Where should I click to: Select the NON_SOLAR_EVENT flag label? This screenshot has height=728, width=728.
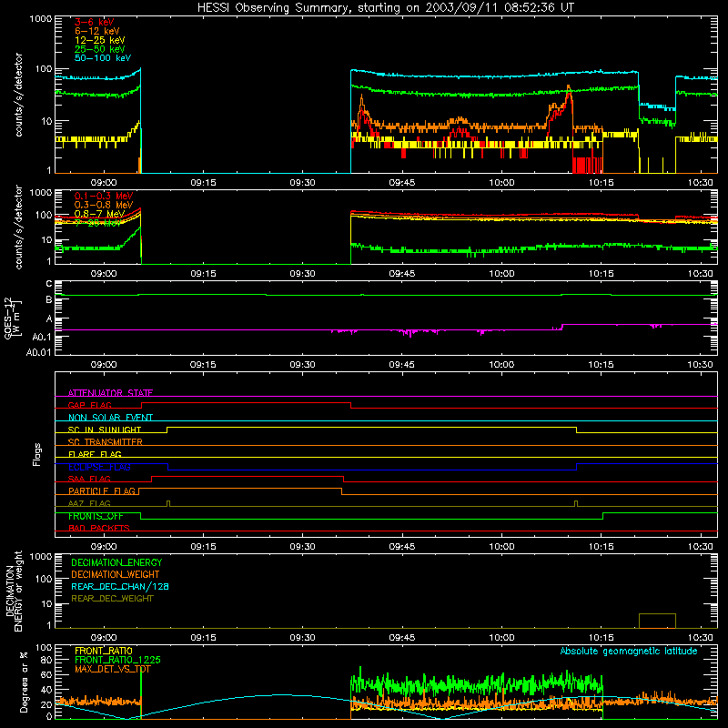(x=110, y=418)
